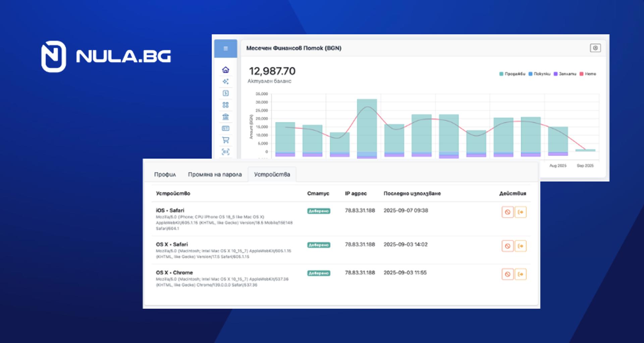The height and width of the screenshot is (343, 644).
Task: Click the Продажби teal color swatch
Action: pos(501,74)
